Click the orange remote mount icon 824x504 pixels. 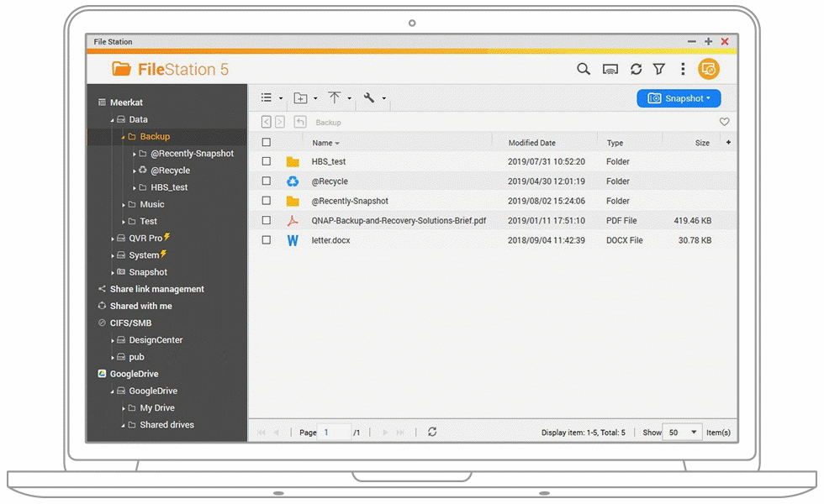tap(709, 70)
